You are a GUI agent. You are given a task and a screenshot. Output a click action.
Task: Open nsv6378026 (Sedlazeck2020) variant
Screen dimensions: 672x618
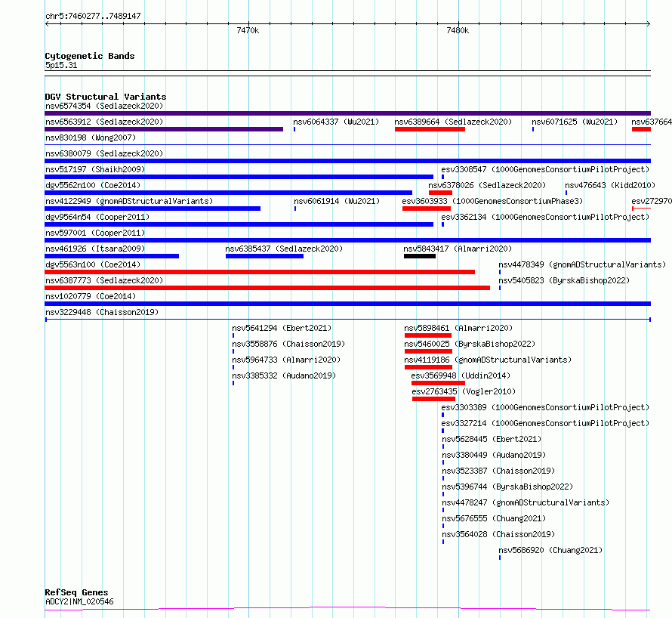tap(487, 185)
